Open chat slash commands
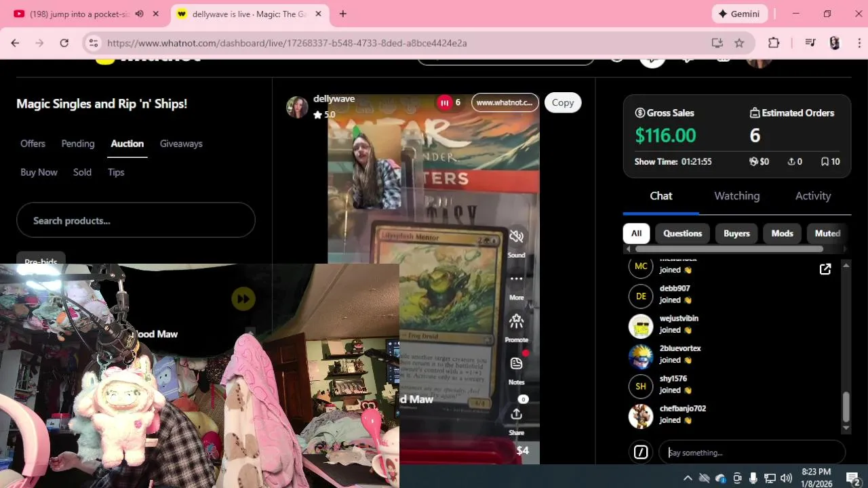Viewport: 868px width, 488px height. (641, 452)
